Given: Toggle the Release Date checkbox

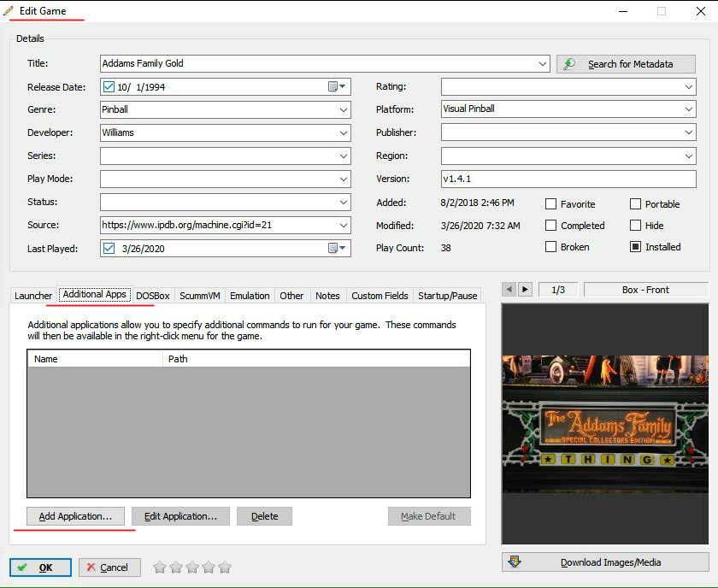Looking at the screenshot, I should point(109,86).
